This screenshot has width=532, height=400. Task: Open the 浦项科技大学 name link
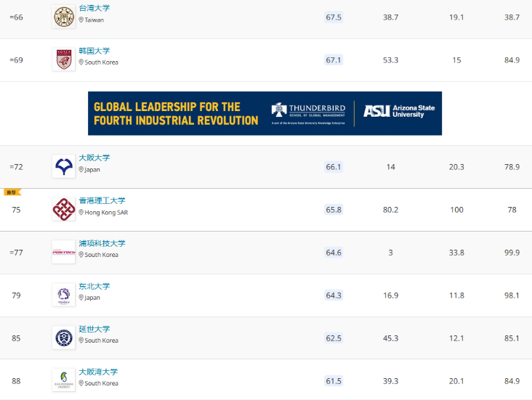(x=102, y=243)
